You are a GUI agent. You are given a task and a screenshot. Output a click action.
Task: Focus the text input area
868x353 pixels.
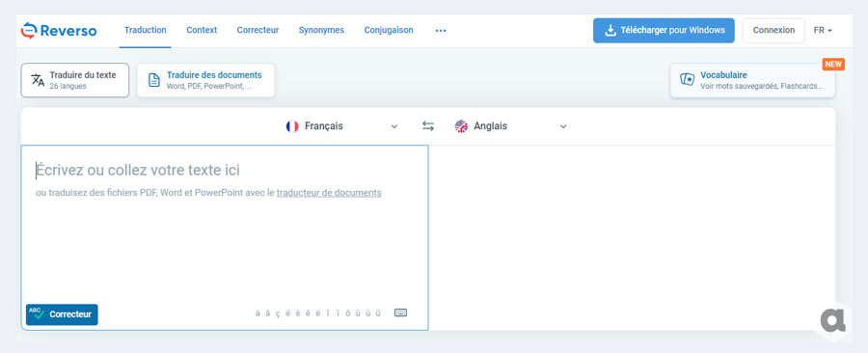coord(224,238)
